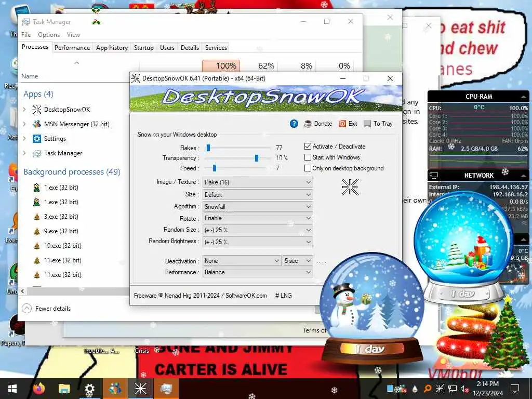Click the Flakes slider handle

tap(208, 148)
